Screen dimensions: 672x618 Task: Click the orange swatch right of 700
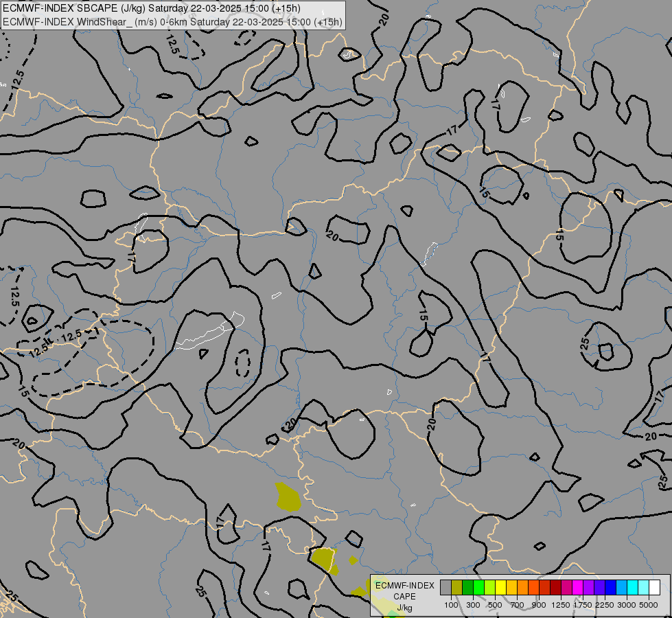point(523,588)
